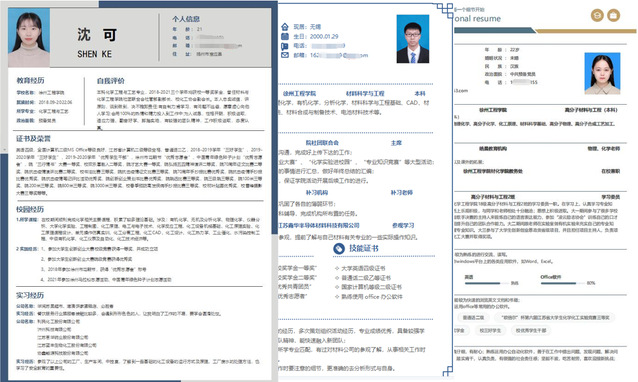
Task: Click the envelope icon beside 邮箱
Action: [x=285, y=55]
